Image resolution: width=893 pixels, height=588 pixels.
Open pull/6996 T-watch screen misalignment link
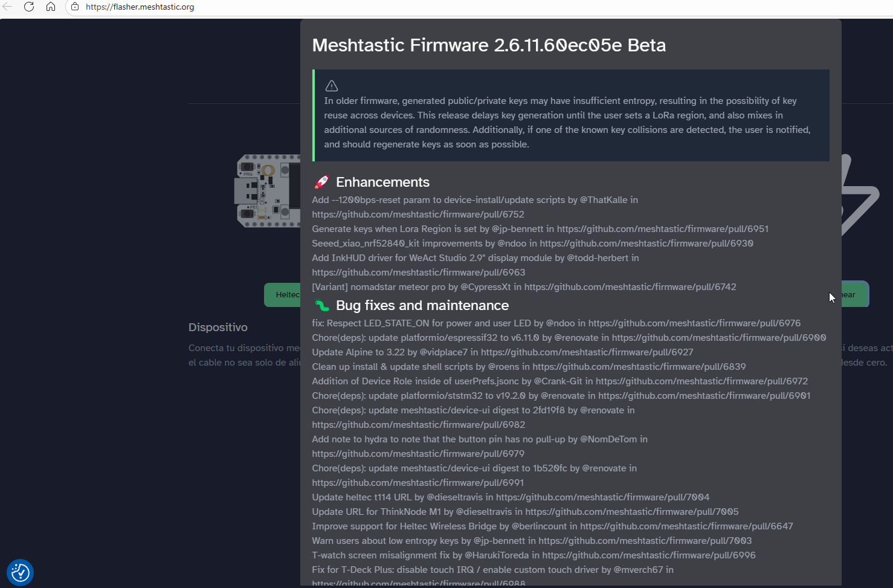pos(648,555)
